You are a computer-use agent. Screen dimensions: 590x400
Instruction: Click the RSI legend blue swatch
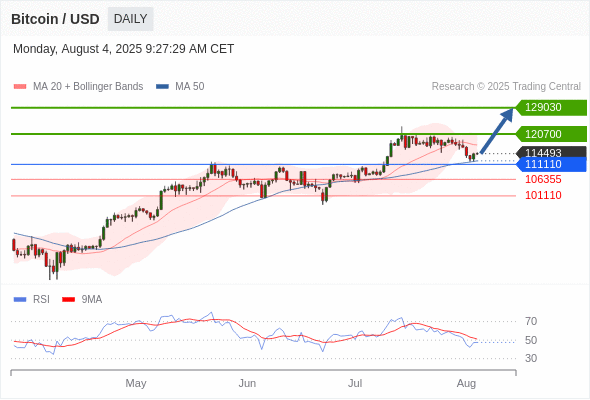coord(20,300)
